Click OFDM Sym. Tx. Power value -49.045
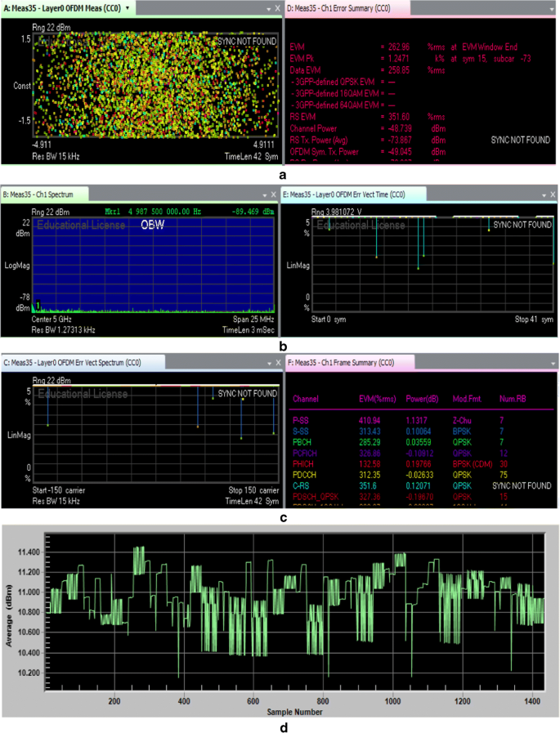Image resolution: width=560 pixels, height=733 pixels. [x=400, y=152]
